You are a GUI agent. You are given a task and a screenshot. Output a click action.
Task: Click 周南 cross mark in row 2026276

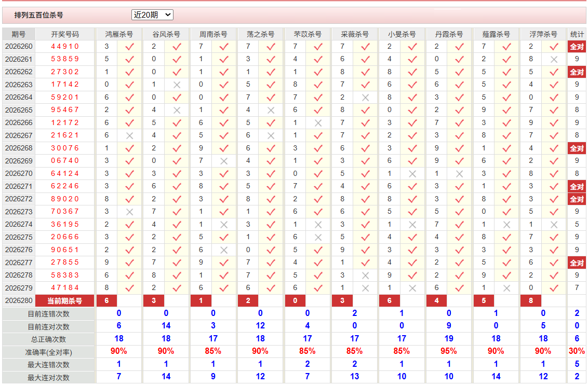tap(224, 250)
